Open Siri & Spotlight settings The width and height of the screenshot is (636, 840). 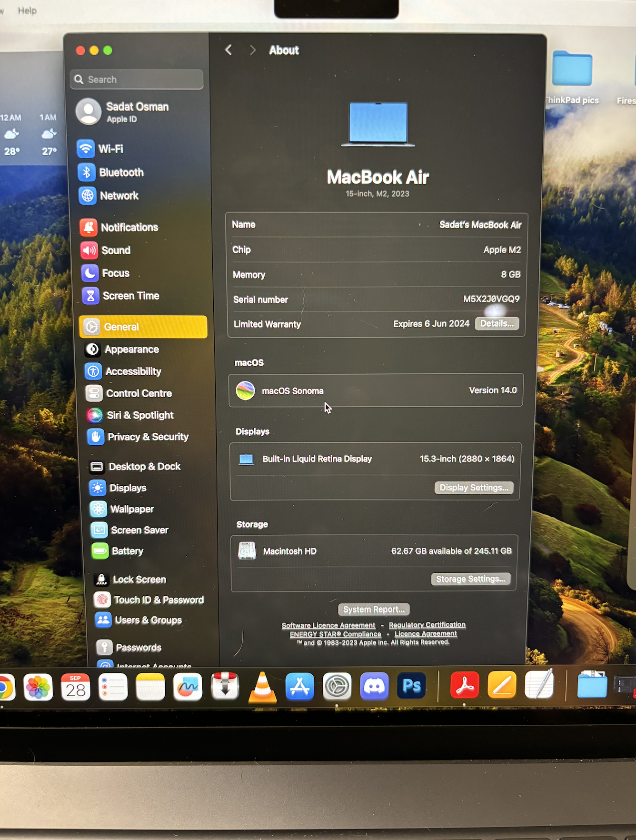[x=130, y=415]
